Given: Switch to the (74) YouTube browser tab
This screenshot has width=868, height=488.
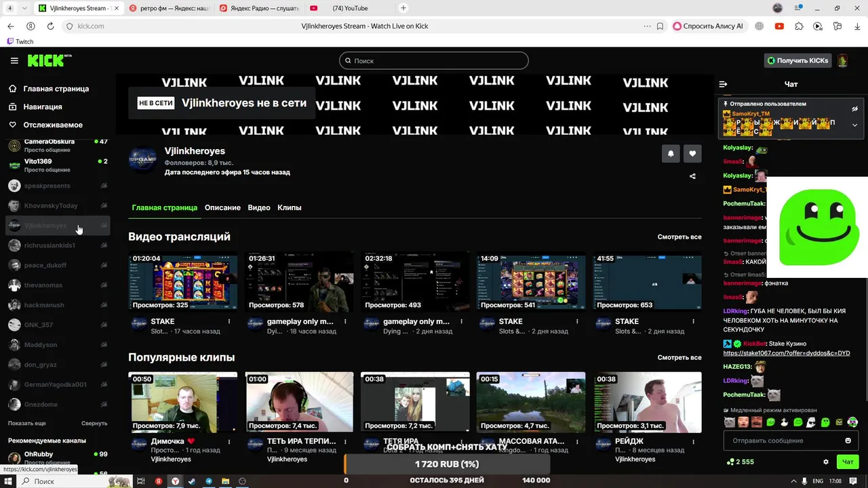Looking at the screenshot, I should click(x=349, y=8).
